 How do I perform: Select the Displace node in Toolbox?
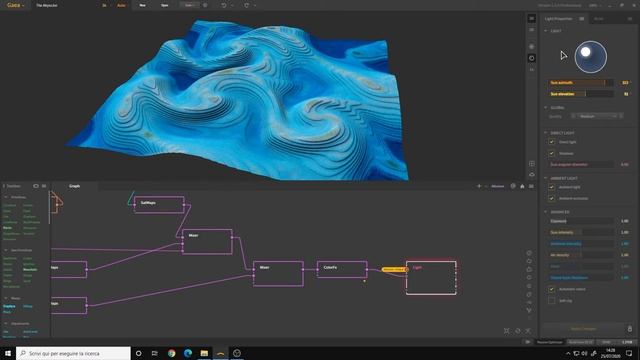[x=9, y=306]
